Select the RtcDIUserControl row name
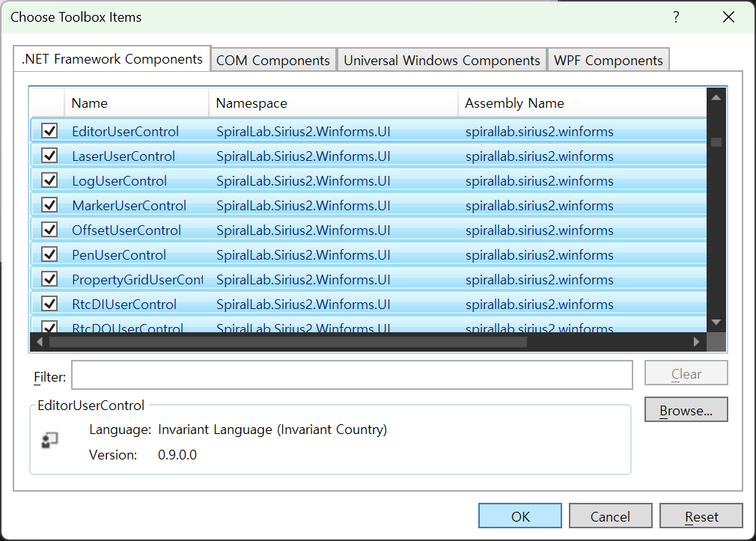 pos(124,304)
